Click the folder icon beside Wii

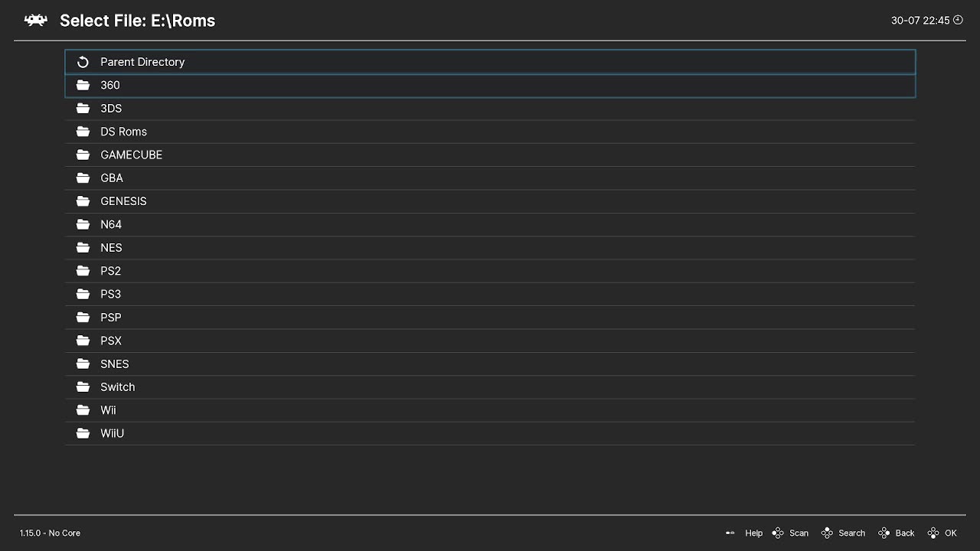(x=83, y=410)
